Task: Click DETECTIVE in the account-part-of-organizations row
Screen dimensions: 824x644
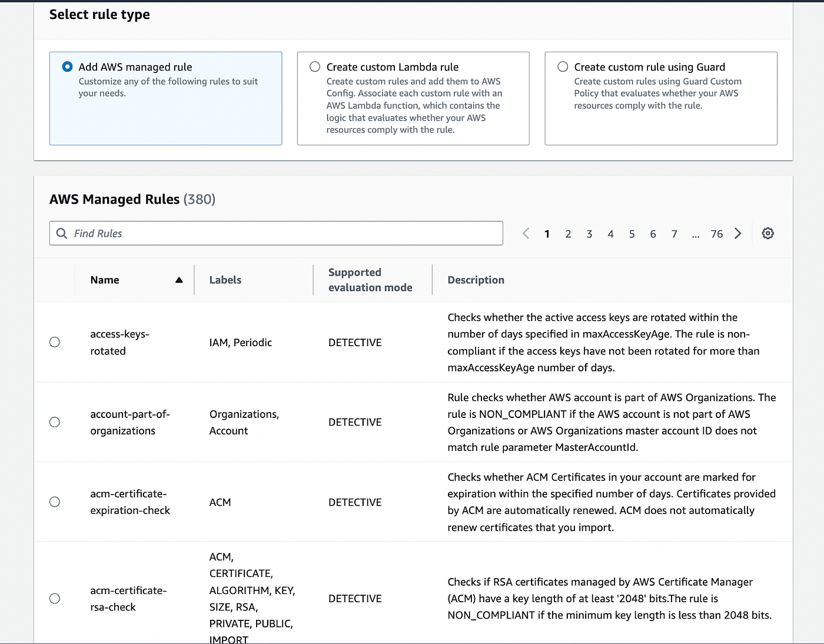Action: tap(355, 422)
